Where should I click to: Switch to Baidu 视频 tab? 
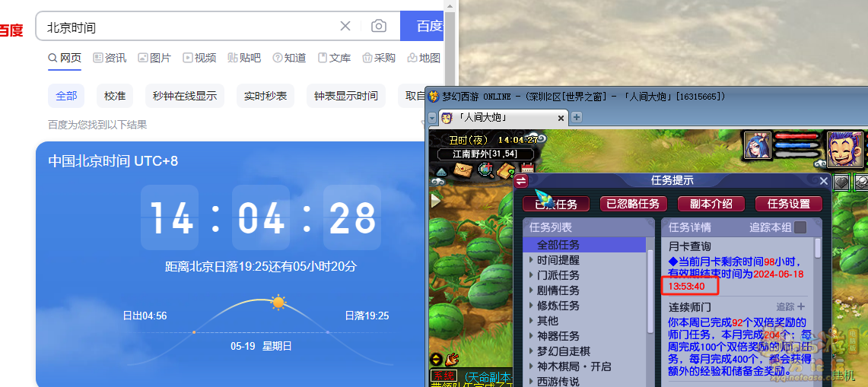pos(199,58)
